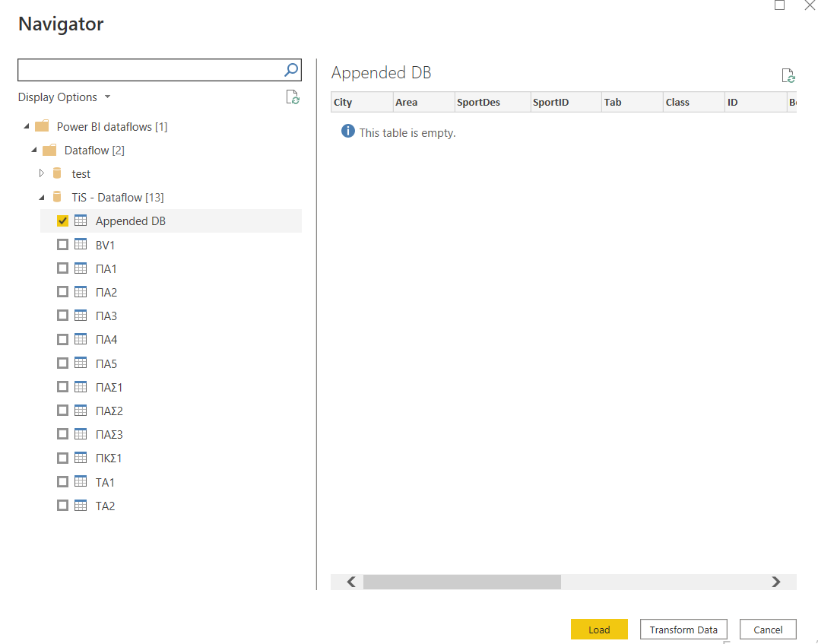Click table icon beside ΠΑΣ2

(x=81, y=410)
